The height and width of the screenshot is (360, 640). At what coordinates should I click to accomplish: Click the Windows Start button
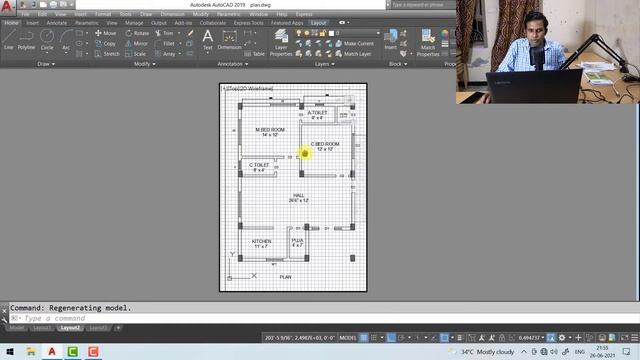click(x=10, y=351)
